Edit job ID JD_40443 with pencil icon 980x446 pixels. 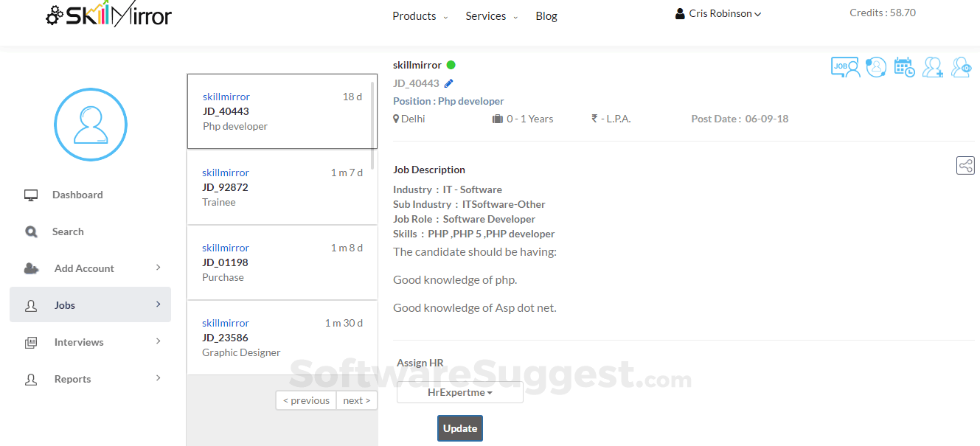pos(449,83)
